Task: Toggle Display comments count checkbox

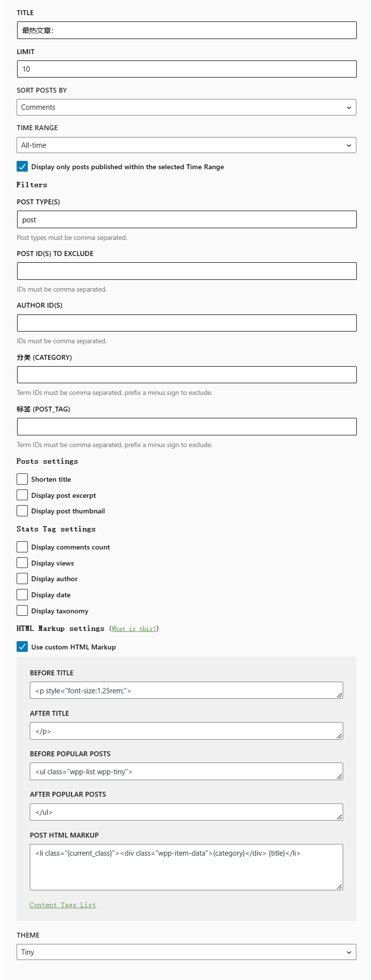Action: pyautogui.click(x=22, y=547)
